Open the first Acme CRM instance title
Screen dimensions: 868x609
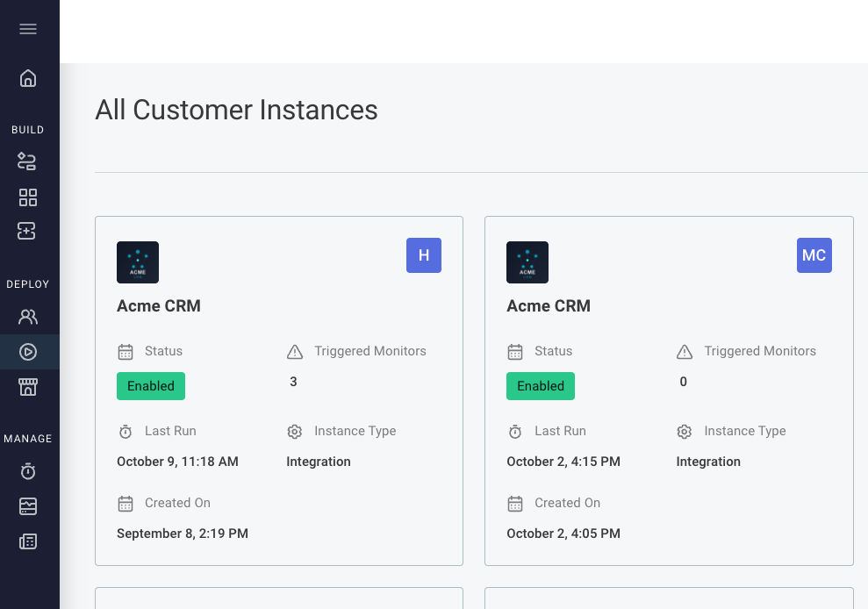tap(159, 305)
